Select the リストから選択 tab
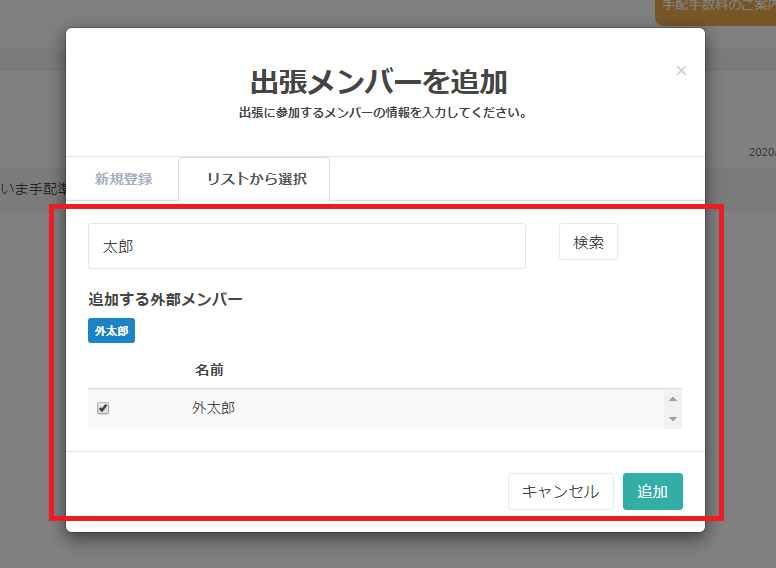776x568 pixels. pos(256,179)
